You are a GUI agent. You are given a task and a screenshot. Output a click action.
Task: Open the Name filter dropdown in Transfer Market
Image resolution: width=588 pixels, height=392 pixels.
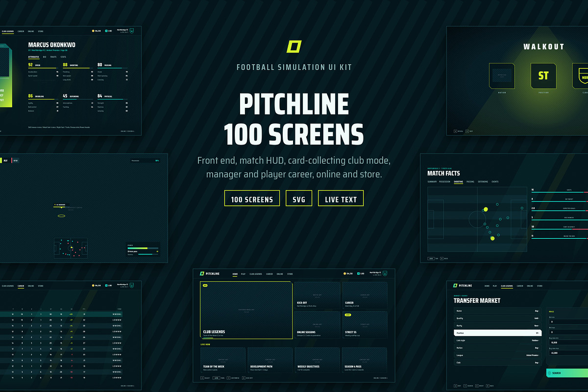coord(497,311)
